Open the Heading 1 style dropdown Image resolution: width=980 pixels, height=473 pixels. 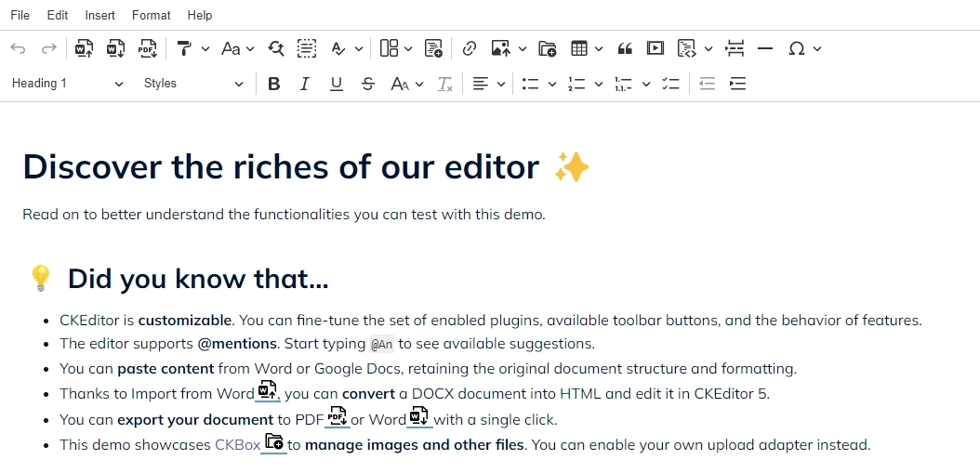[x=68, y=84]
